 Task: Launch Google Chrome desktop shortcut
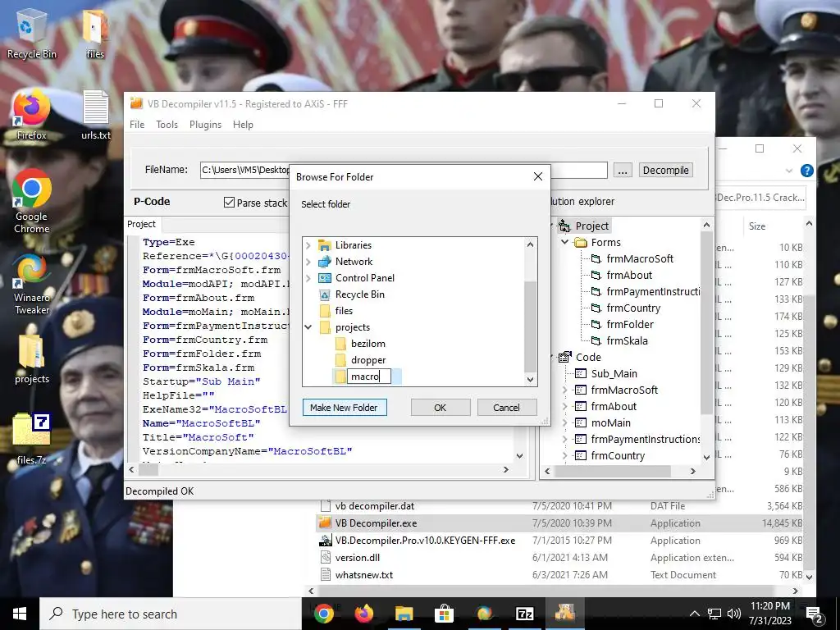pyautogui.click(x=32, y=202)
